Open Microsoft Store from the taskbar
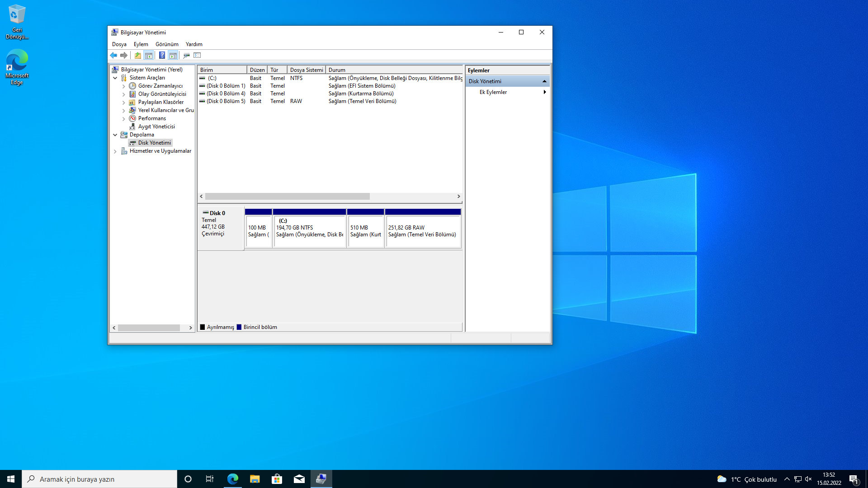The width and height of the screenshot is (868, 488). 277,479
